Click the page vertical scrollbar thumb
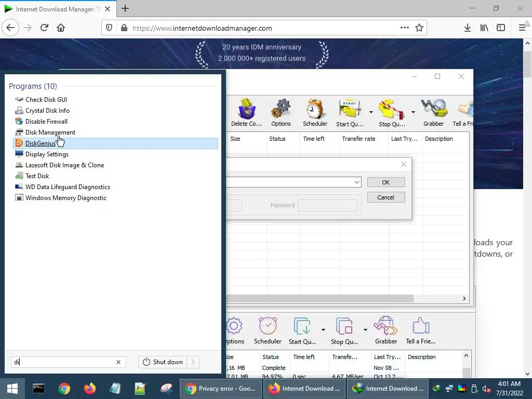This screenshot has width=532, height=399. 527,64
